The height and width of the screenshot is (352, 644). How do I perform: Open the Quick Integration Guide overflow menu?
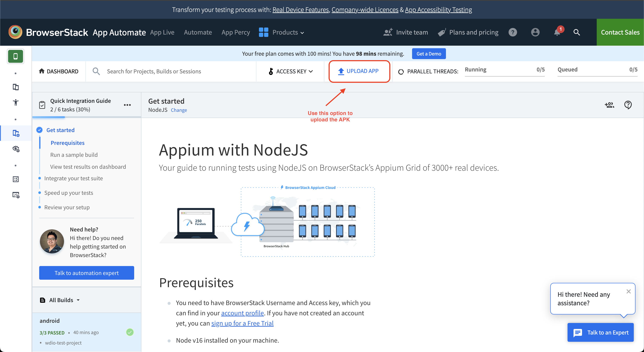128,105
